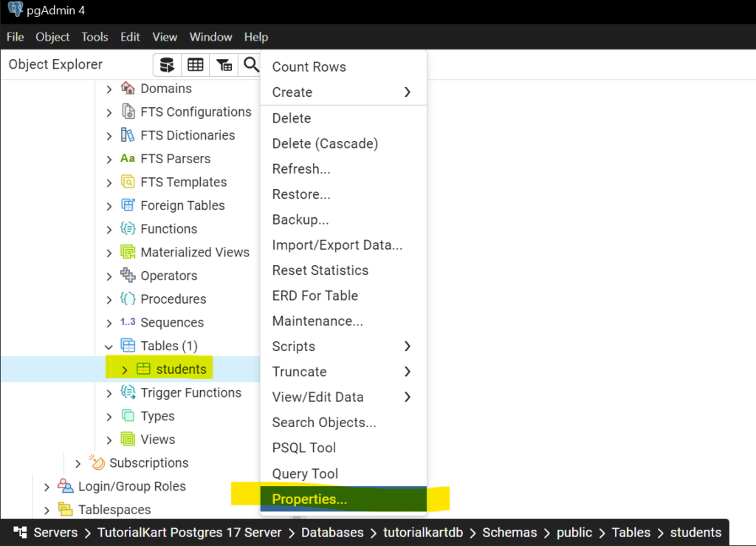
Task: Click the Subscriptions node icon
Action: 97,462
